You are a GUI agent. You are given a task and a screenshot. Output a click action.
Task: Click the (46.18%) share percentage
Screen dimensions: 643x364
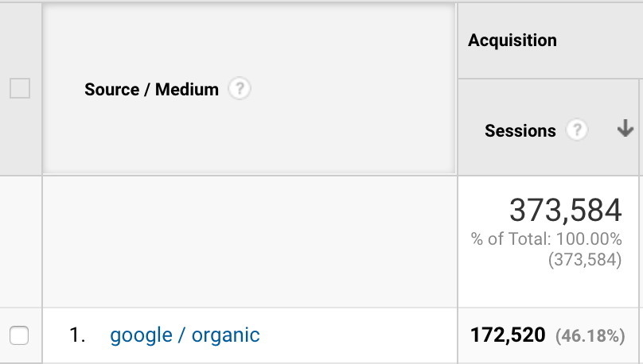[590, 335]
